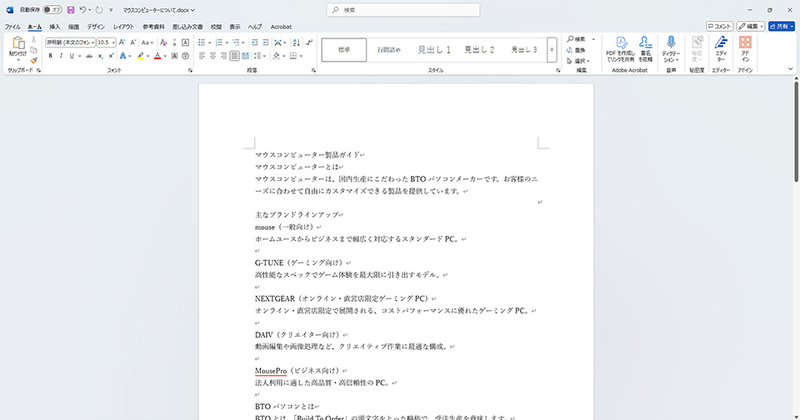Image resolution: width=800 pixels, height=420 pixels.
Task: Click the distributed alignment icon
Action: click(x=245, y=56)
